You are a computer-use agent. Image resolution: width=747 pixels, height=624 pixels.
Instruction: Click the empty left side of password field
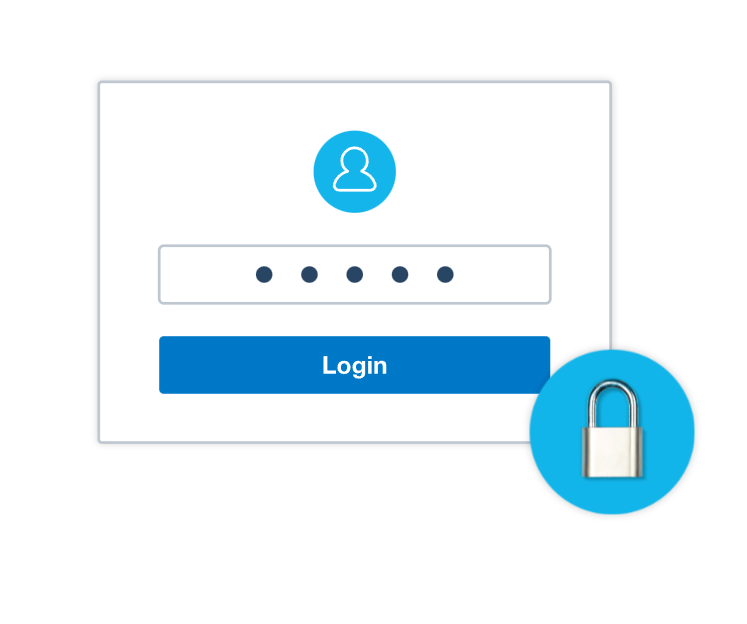pos(205,274)
